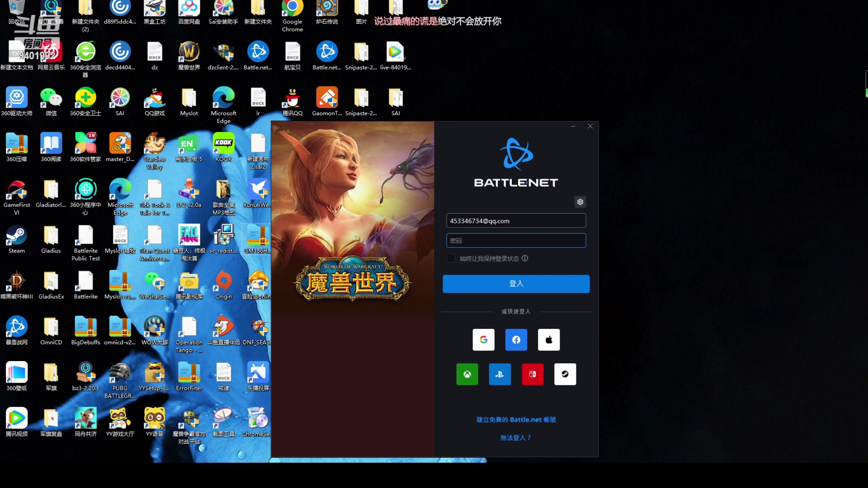Select the Google Chrome desktop icon
The image size is (868, 488).
[292, 15]
